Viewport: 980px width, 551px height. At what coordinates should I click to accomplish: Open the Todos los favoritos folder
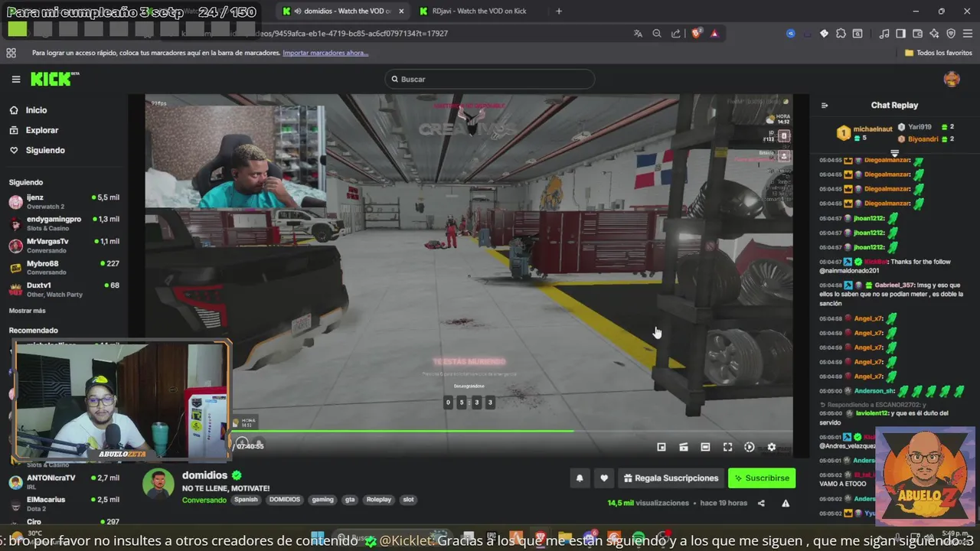click(x=939, y=53)
